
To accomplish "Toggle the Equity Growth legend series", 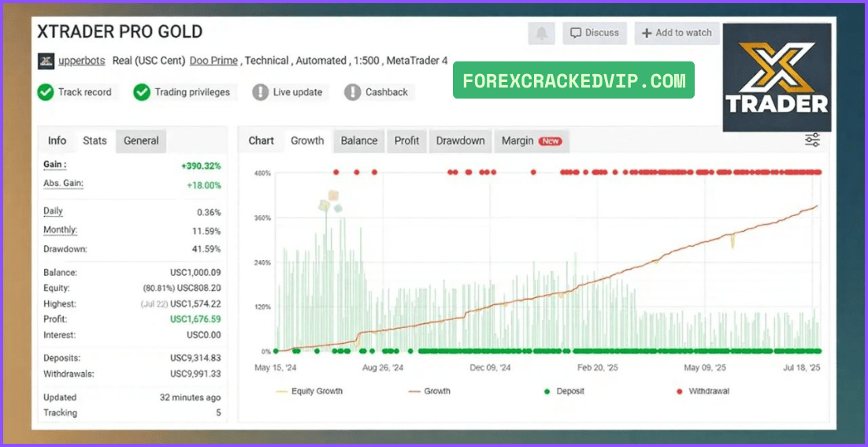I will [310, 391].
